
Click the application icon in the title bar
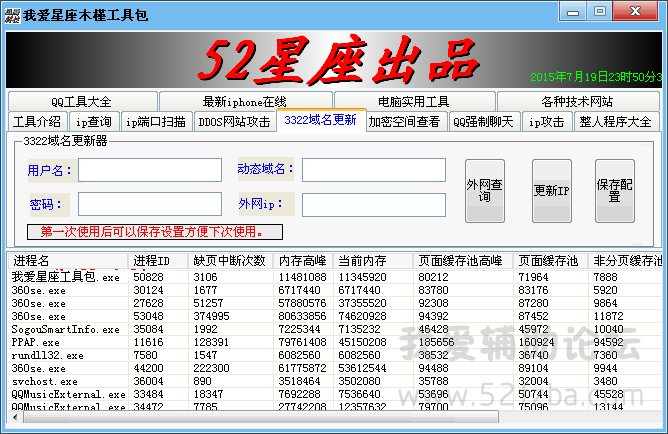coord(12,15)
